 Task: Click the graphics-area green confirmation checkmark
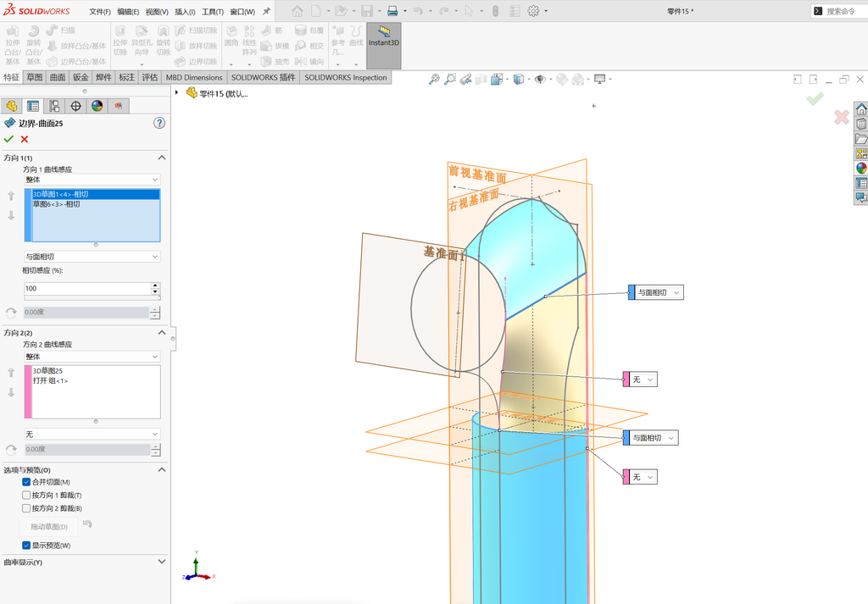click(815, 99)
